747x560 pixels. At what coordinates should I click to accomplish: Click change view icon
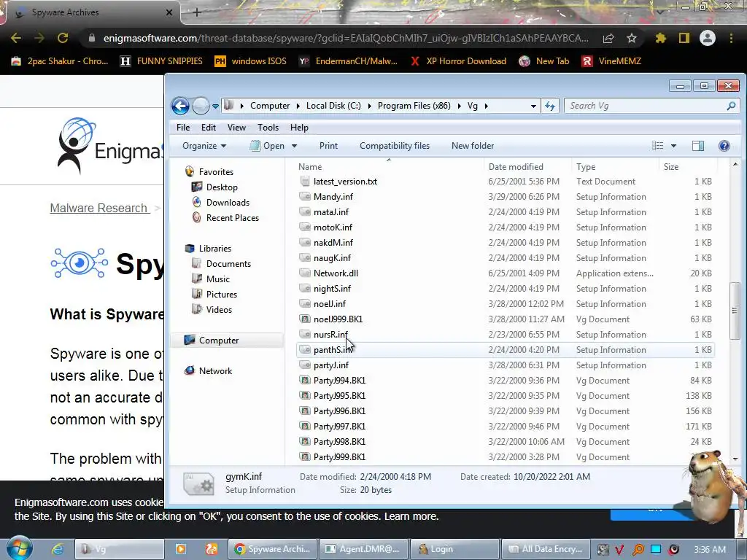(x=657, y=146)
